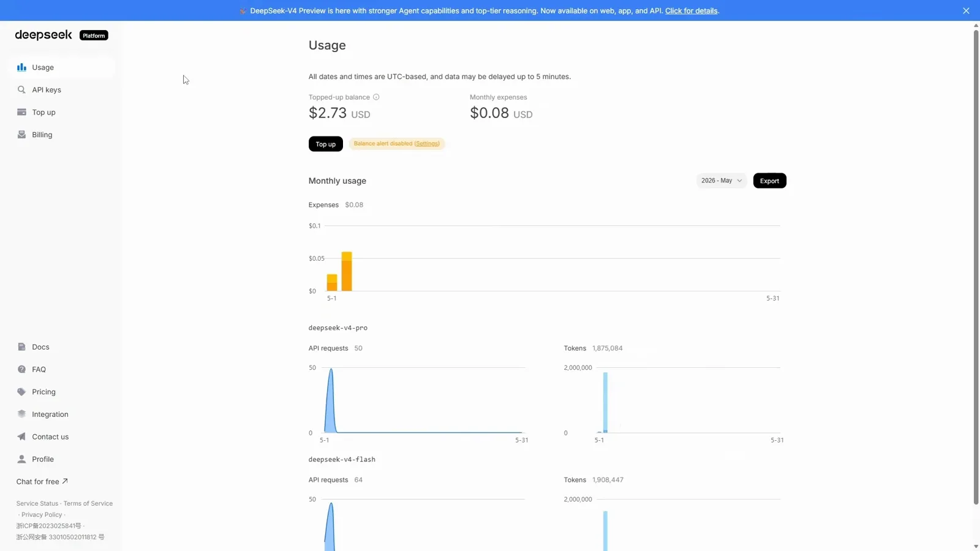Open Chat for free link
The height and width of the screenshot is (551, 980).
42,482
